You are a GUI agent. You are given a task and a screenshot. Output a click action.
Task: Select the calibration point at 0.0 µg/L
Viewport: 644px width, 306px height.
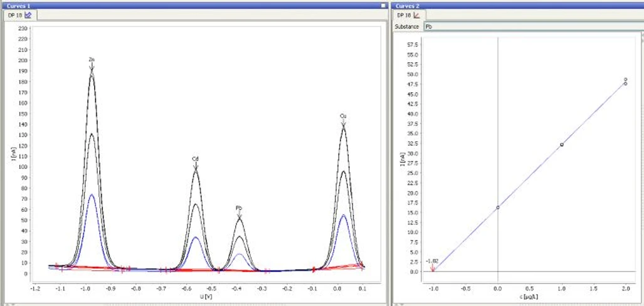pos(498,208)
